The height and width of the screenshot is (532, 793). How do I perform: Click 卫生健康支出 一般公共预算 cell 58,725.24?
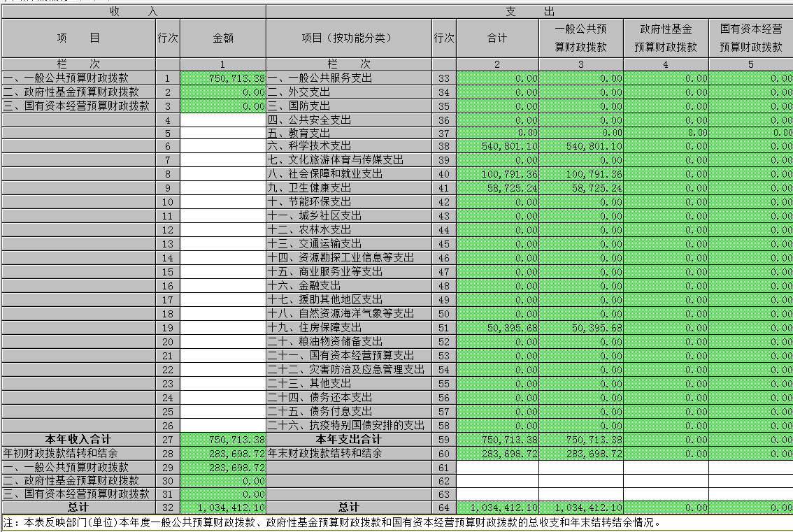click(x=580, y=188)
